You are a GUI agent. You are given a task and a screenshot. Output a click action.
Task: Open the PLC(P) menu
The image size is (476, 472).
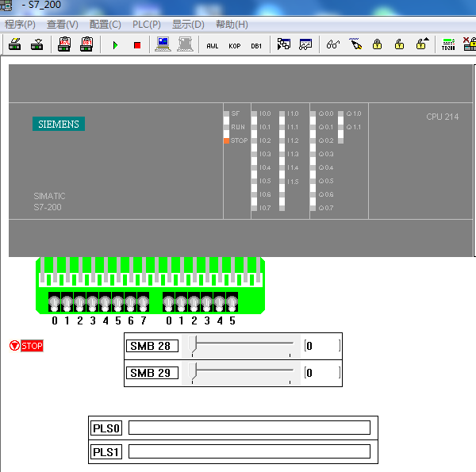click(147, 25)
